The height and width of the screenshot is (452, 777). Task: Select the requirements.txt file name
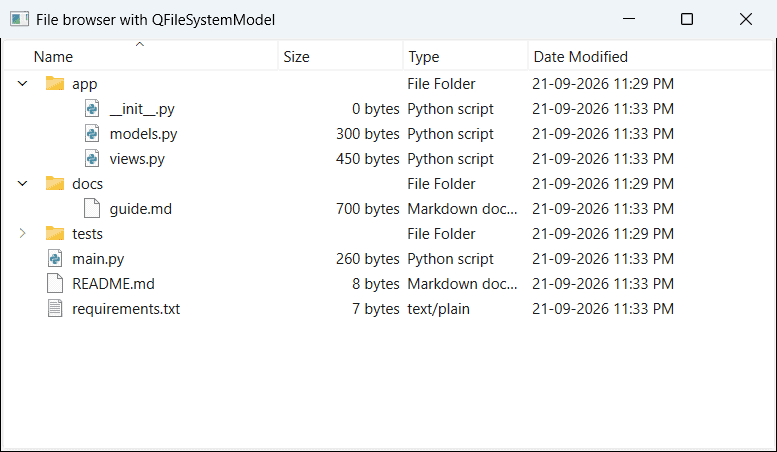[126, 309]
